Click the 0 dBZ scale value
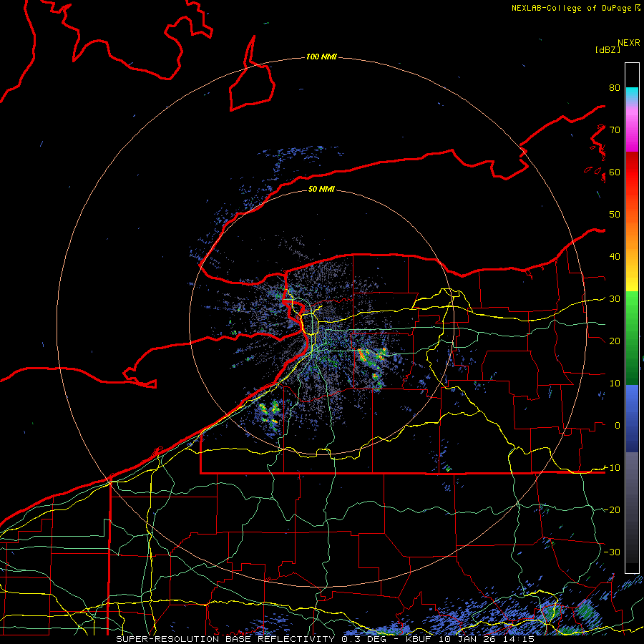Screen dimensions: 644x644 click(618, 426)
